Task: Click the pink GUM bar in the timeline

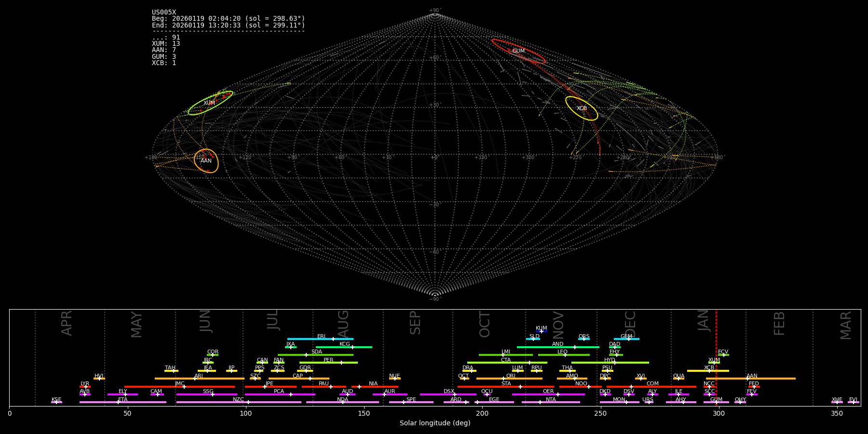Action: point(716,402)
